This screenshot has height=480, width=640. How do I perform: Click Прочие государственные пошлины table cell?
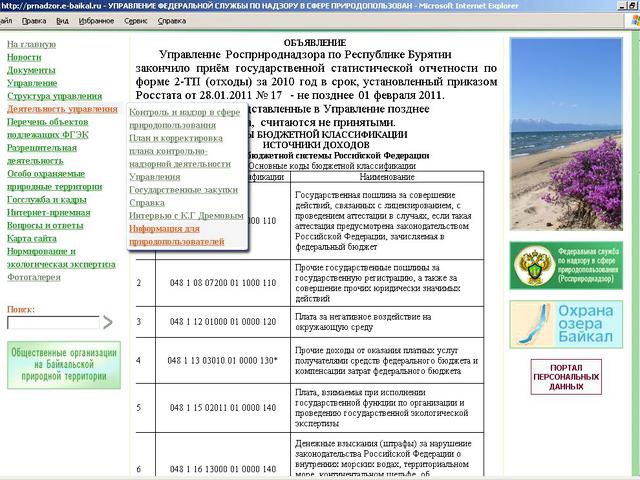coord(387,283)
